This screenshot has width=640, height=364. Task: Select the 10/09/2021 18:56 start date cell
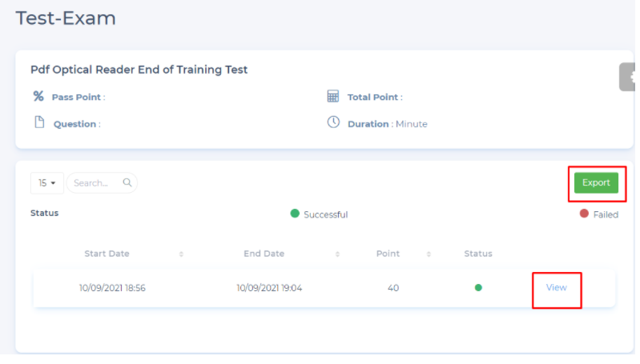112,288
